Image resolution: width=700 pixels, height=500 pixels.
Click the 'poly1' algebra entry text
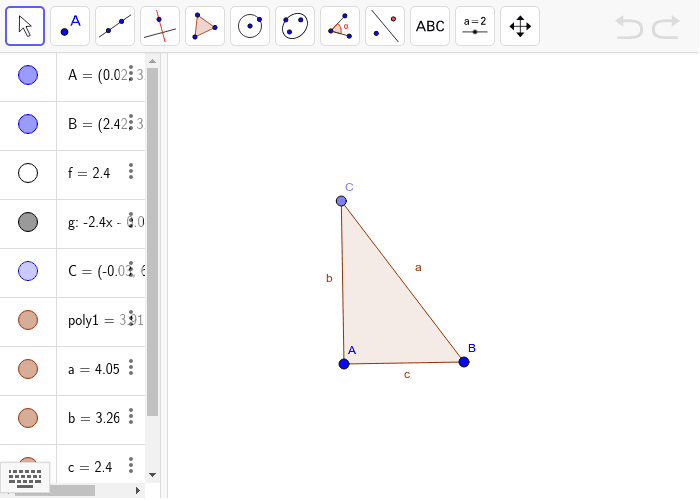point(83,321)
